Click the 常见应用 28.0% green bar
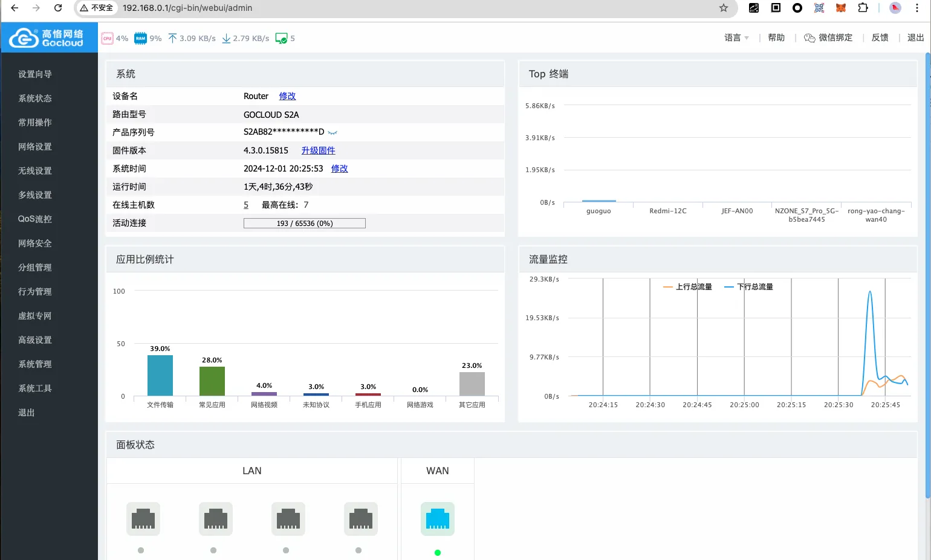Image resolution: width=931 pixels, height=560 pixels. click(212, 381)
